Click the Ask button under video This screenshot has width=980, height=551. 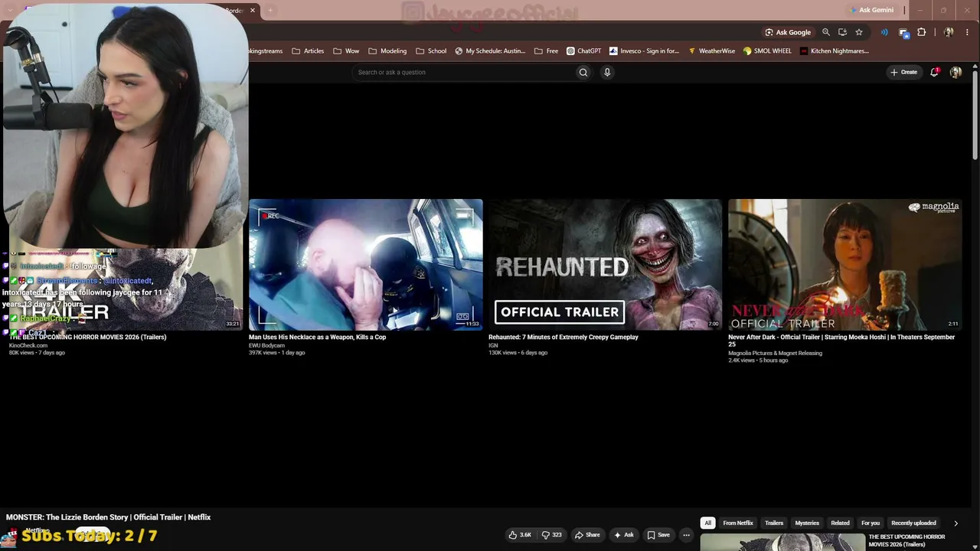623,535
